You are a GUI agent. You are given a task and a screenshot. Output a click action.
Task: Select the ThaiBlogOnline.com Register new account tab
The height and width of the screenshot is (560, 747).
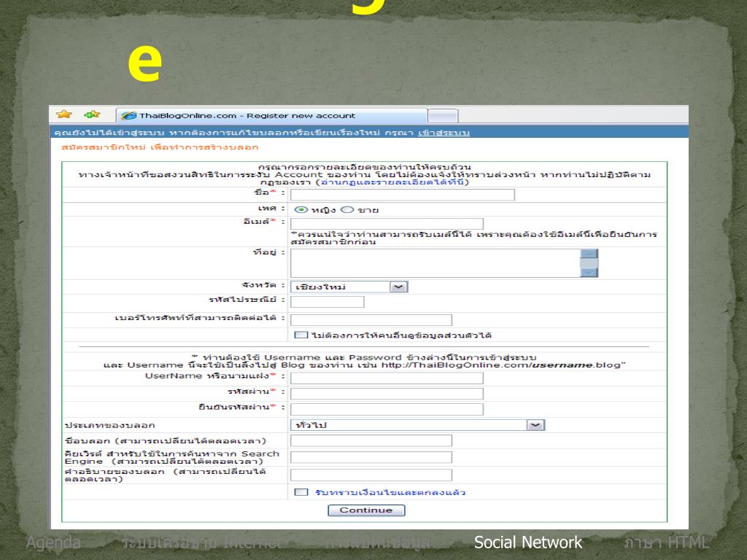click(271, 116)
